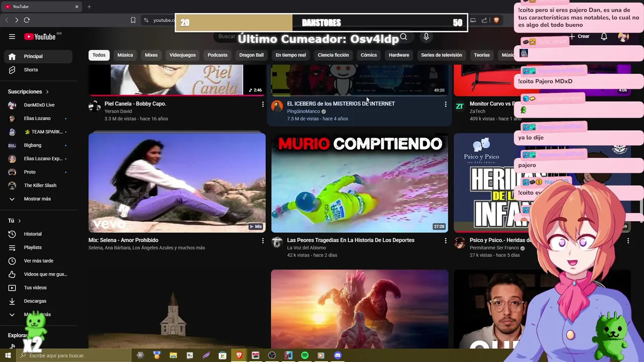The height and width of the screenshot is (362, 644).
Task: Open Microsoft Store from the taskbar
Action: coord(222,355)
